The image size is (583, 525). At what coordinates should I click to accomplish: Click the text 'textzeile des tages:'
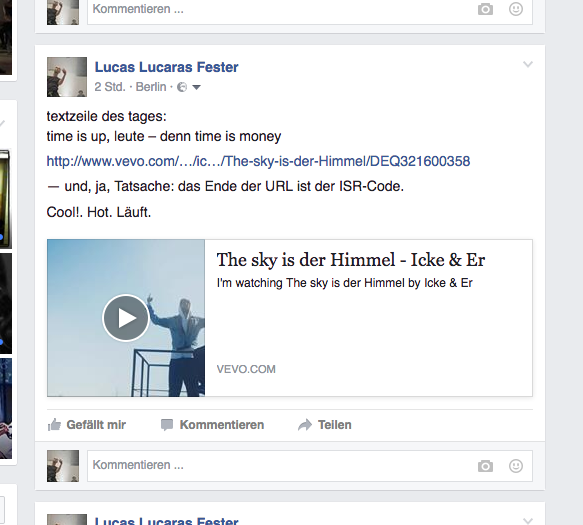pyautogui.click(x=107, y=117)
